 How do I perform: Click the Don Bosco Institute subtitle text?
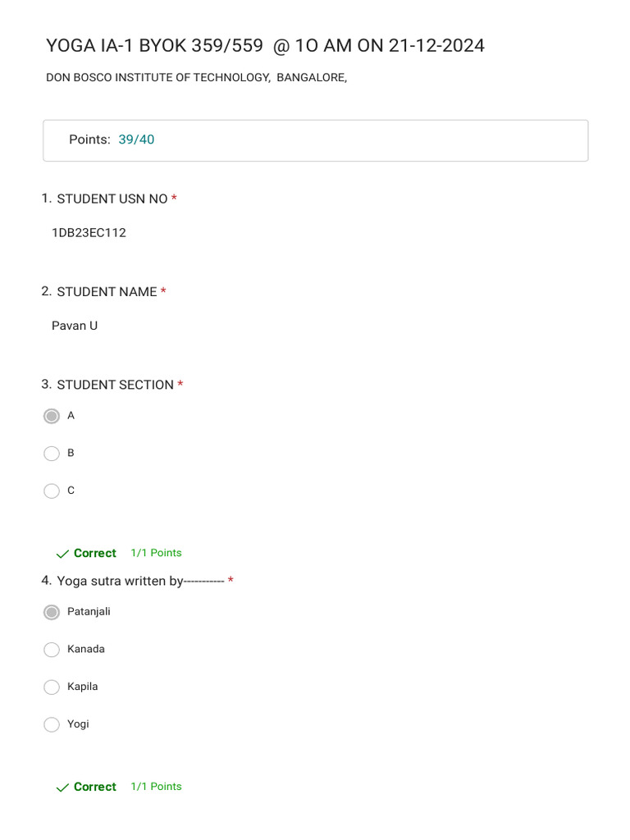[196, 78]
